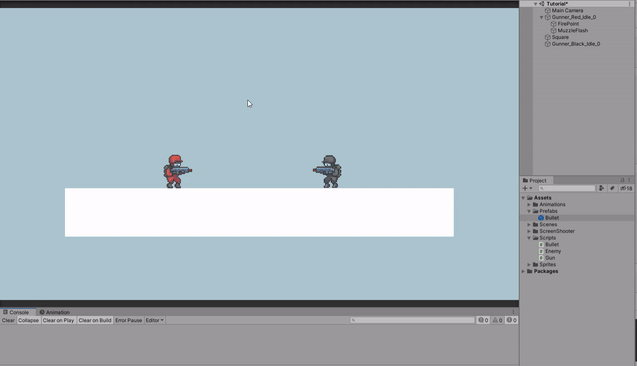Viewport: 637px width, 366px height.
Task: Collapse the Gunner_Red_Idle_0 hierarchy item
Action: pyautogui.click(x=542, y=17)
